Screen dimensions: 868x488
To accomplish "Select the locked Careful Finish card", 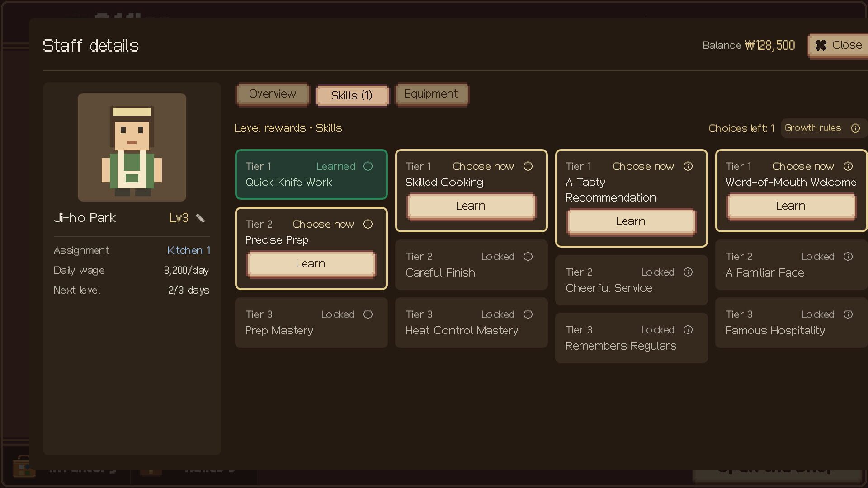I will coord(471,265).
